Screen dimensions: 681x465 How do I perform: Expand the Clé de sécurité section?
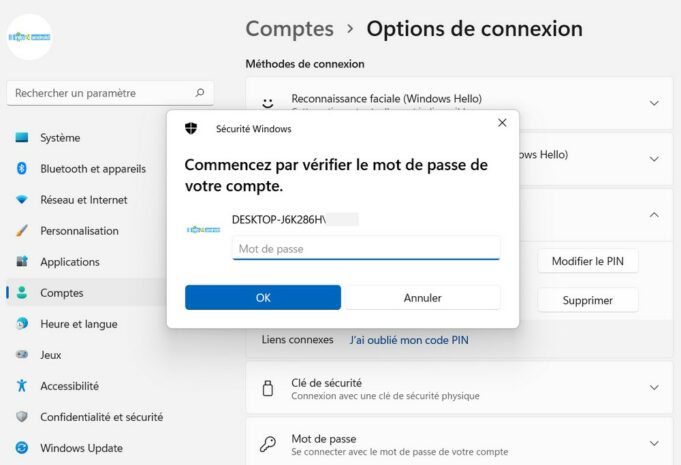[654, 388]
